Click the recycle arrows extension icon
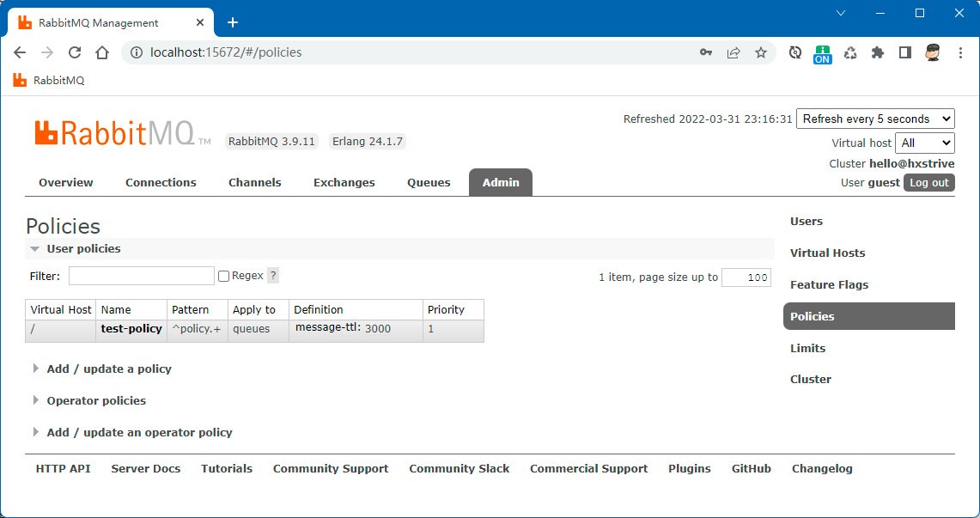980x518 pixels. pyautogui.click(x=850, y=52)
